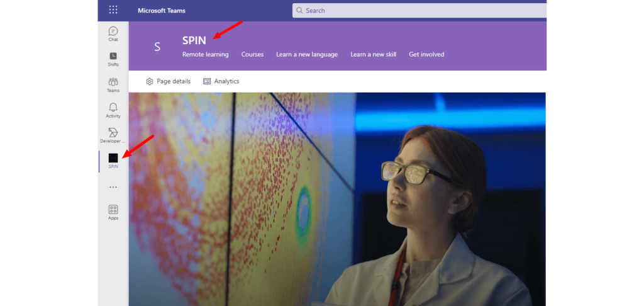Click the Search input field
Viewport: 644px width, 306px height.
[415, 11]
